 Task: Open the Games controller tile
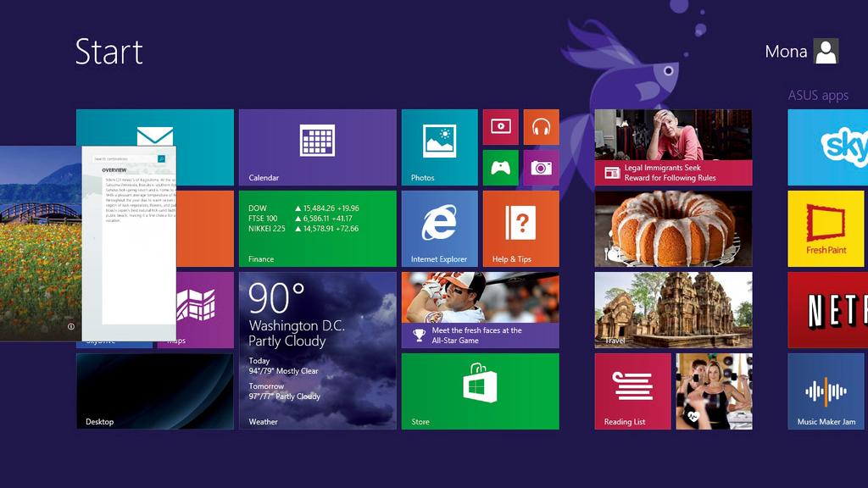click(500, 168)
